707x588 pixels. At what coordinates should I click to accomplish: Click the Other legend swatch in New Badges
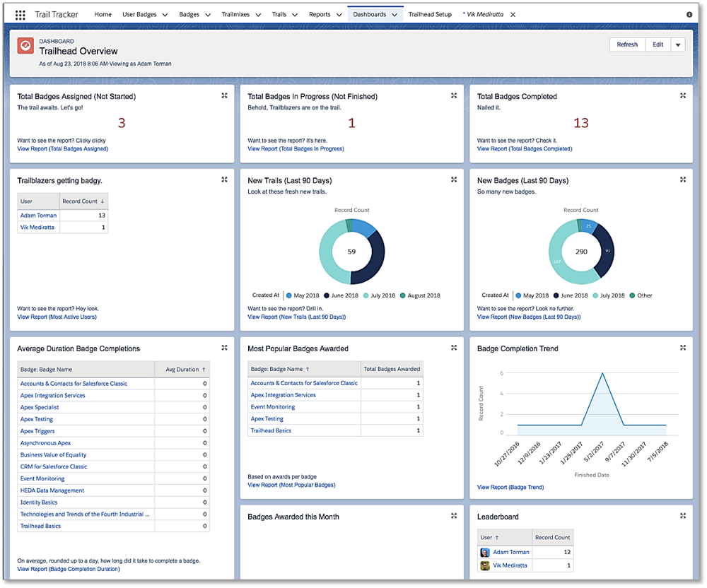[632, 295]
